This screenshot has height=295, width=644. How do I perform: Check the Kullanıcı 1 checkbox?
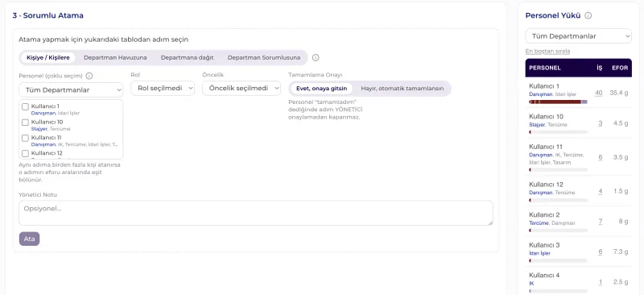[x=25, y=106]
